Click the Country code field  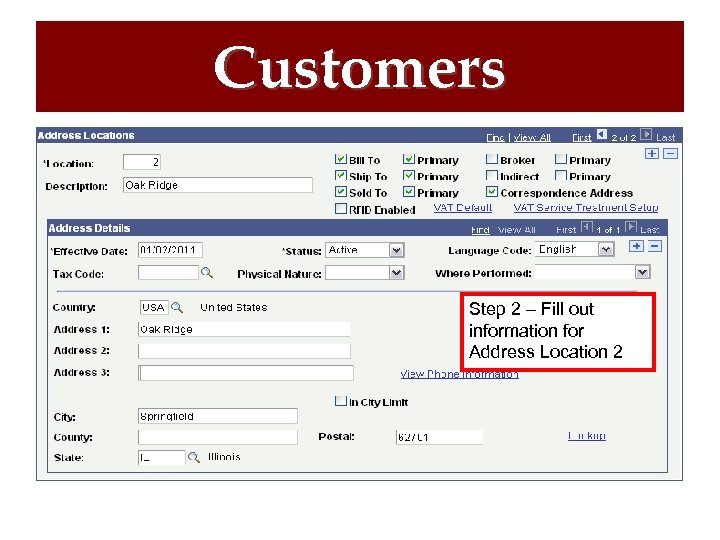[x=154, y=307]
